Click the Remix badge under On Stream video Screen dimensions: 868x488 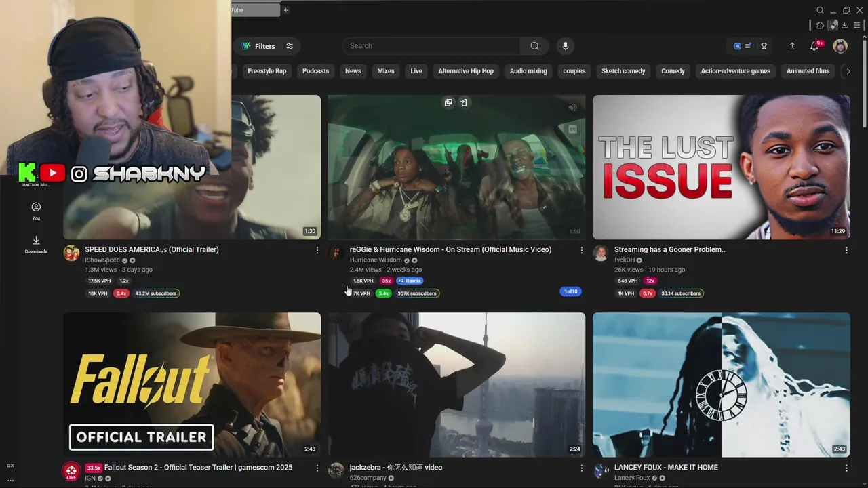(x=410, y=281)
